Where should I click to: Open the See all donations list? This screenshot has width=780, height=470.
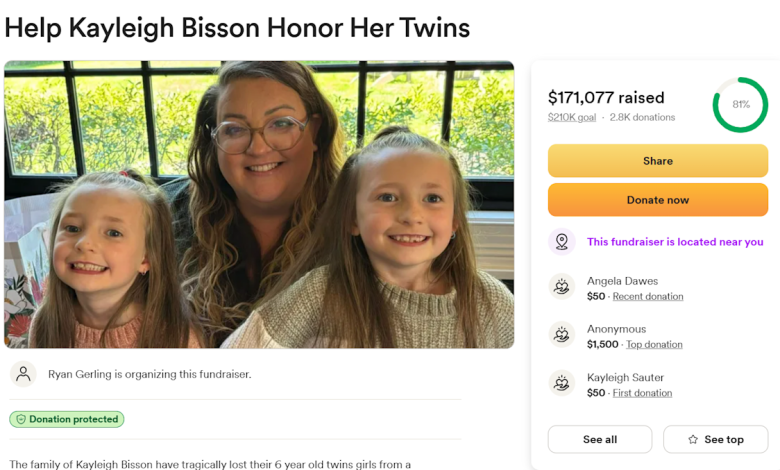pos(599,440)
